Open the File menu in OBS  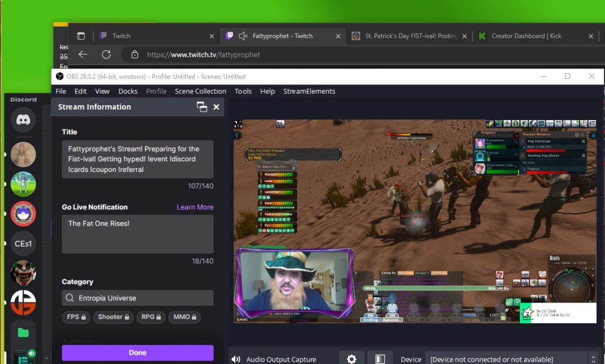pyautogui.click(x=61, y=92)
